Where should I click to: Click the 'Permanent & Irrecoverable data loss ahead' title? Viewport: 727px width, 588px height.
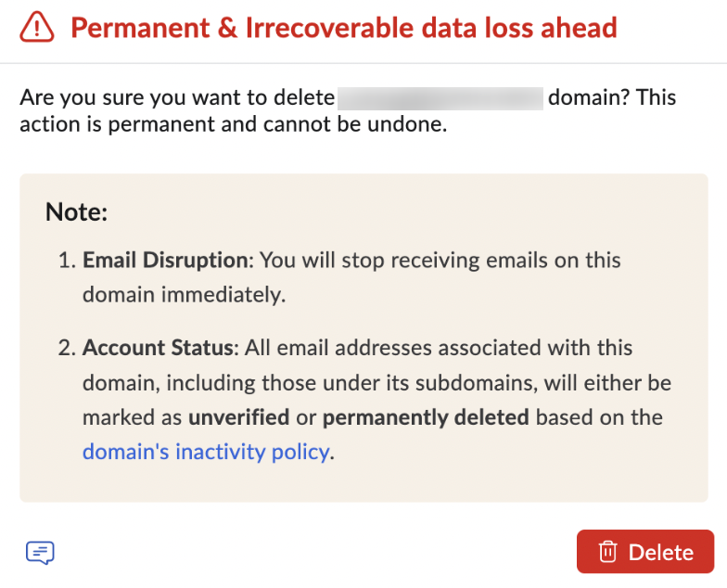point(343,28)
